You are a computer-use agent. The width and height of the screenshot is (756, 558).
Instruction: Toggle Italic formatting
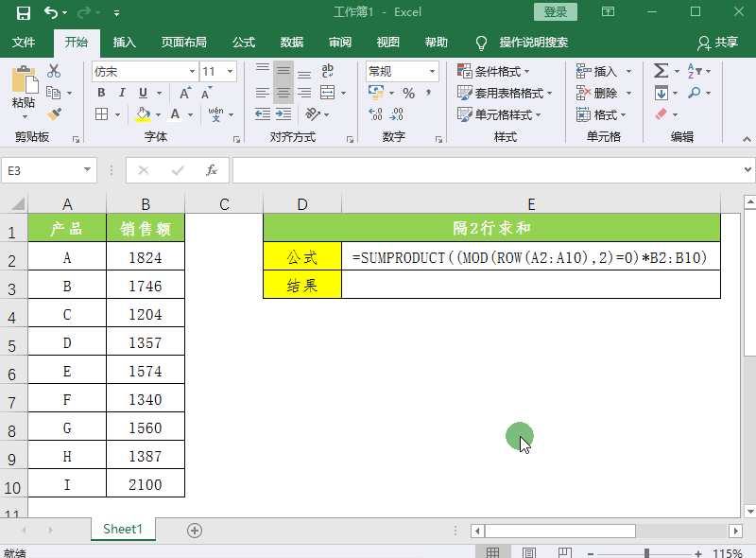122,93
